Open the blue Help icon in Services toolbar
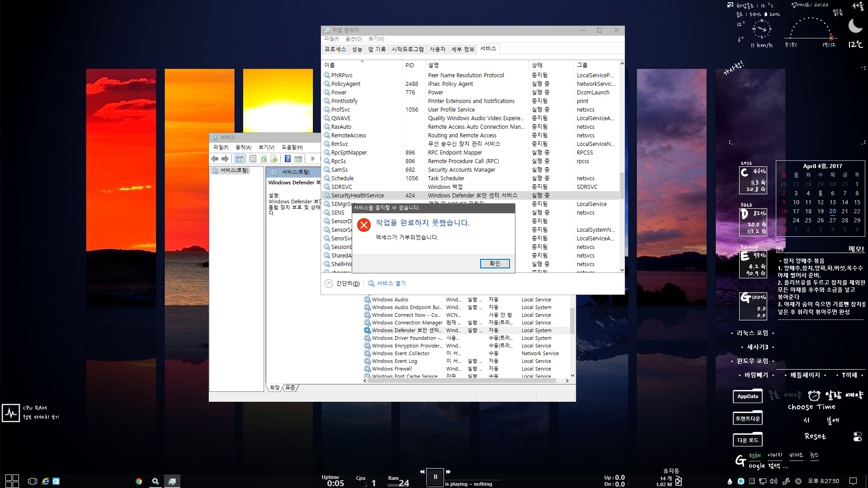Screen dimensions: 868x488 tap(288, 159)
